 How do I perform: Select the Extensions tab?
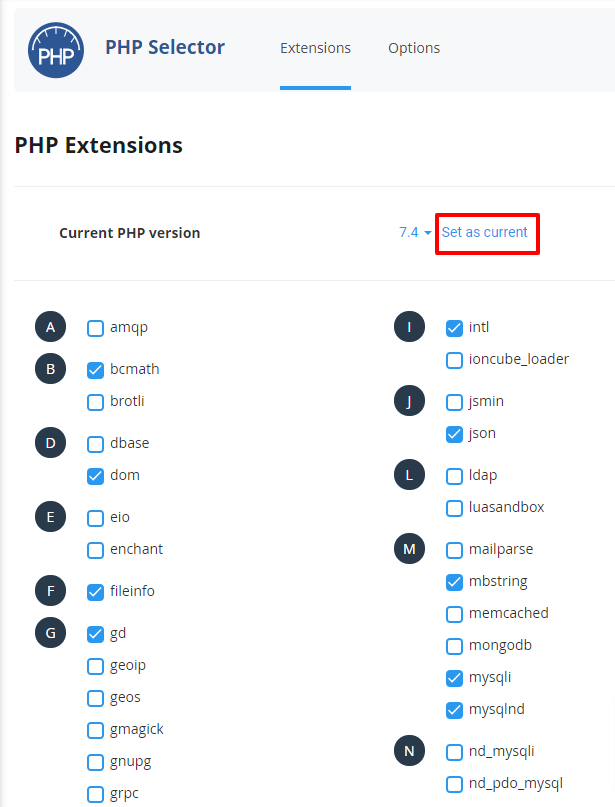click(315, 48)
